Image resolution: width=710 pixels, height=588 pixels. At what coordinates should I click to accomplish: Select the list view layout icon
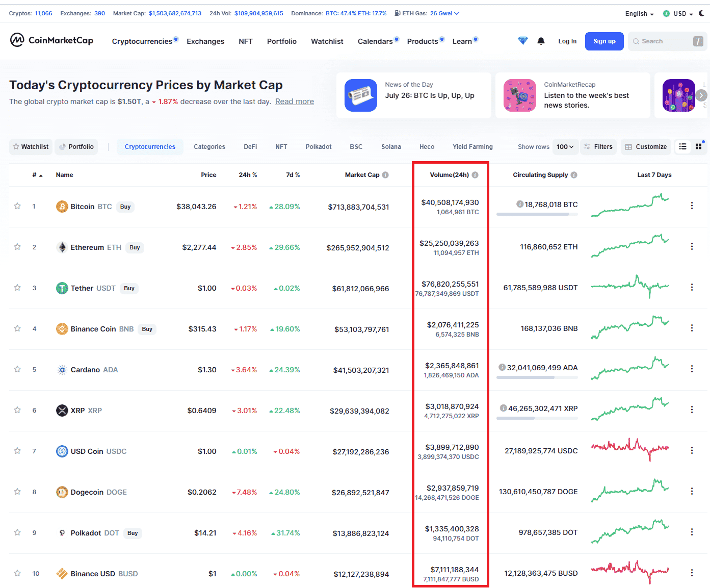[683, 147]
